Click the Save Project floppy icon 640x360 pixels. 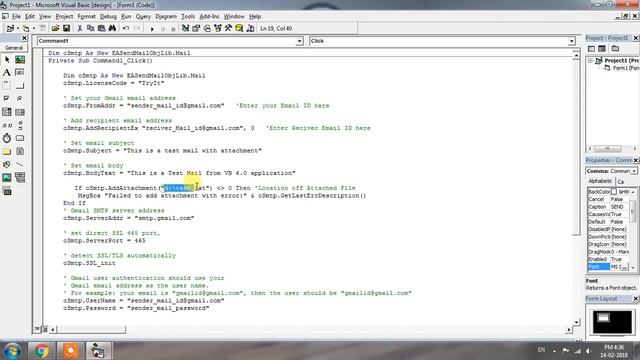click(x=66, y=28)
